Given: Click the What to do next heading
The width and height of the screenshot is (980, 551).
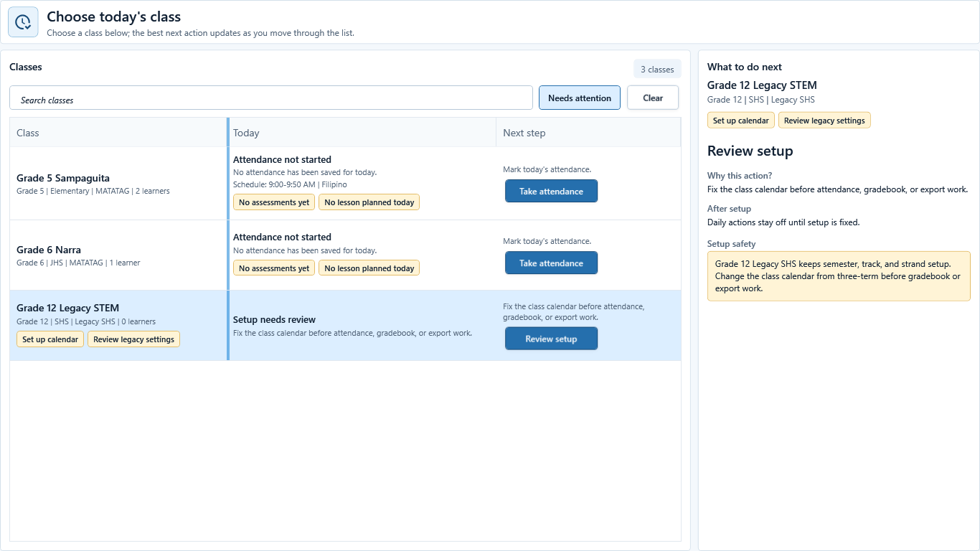Looking at the screenshot, I should coord(745,67).
